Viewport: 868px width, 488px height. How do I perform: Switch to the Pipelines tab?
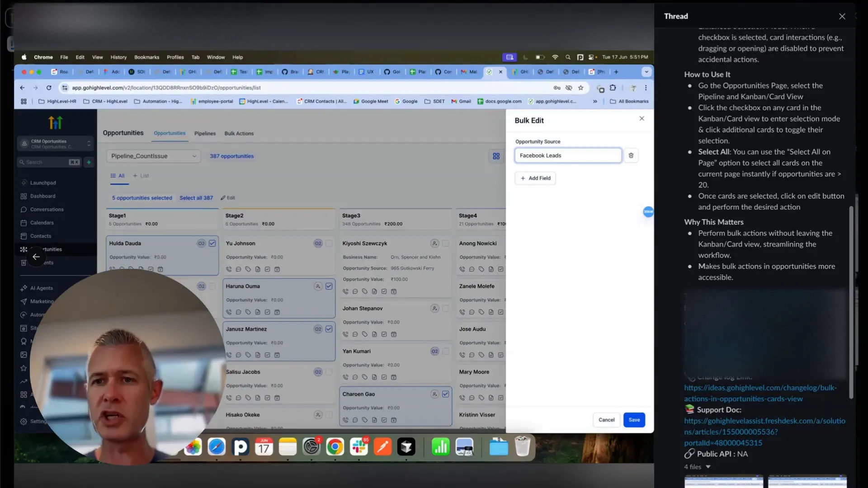(205, 134)
